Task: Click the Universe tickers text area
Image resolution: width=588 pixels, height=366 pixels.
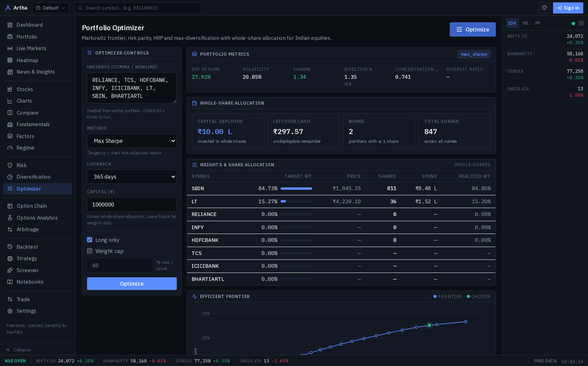Action: click(132, 88)
